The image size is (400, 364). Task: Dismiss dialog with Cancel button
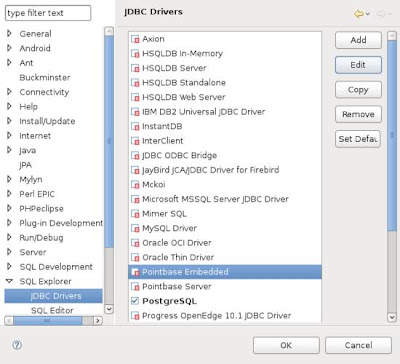click(358, 345)
